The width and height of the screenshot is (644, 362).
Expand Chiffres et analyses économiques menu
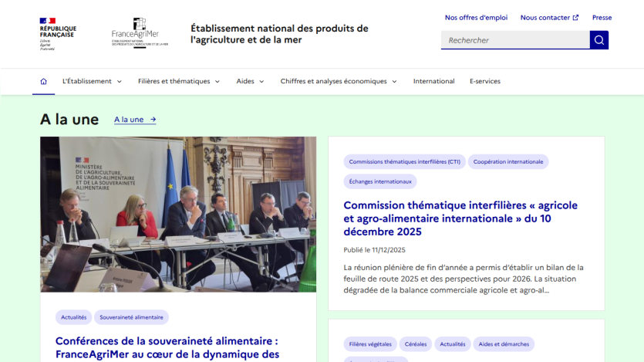(339, 81)
